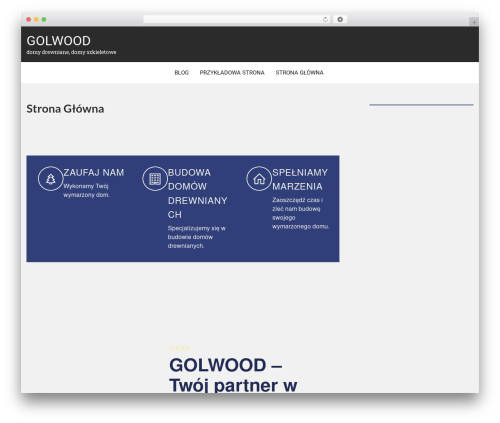Click the tree icon beside Zaufaj Nam
This screenshot has height=423, width=500.
pyautogui.click(x=50, y=179)
